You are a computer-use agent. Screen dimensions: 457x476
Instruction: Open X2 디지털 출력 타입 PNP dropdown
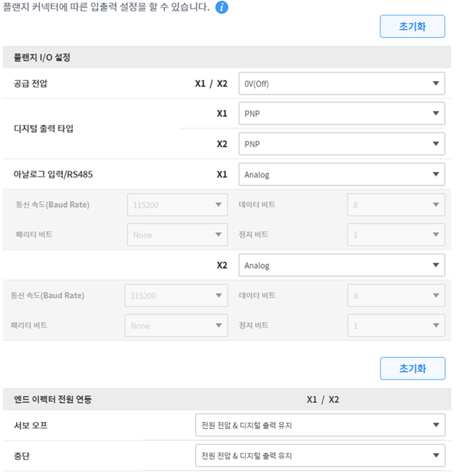click(x=341, y=143)
